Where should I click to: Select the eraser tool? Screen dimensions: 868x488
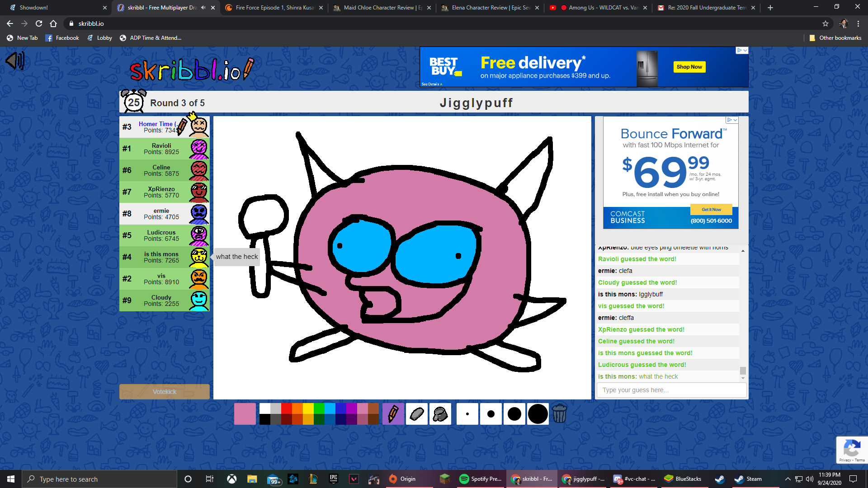point(416,414)
